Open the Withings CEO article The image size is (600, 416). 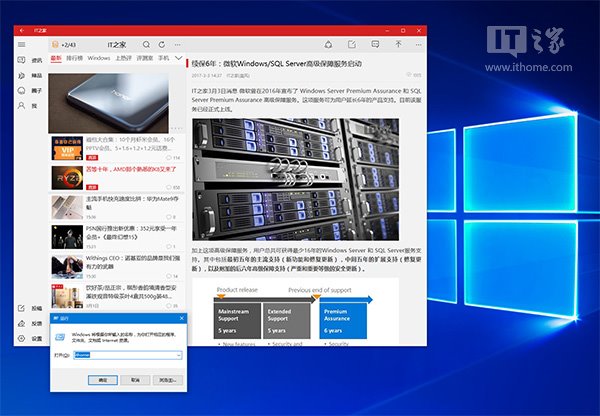click(x=116, y=267)
